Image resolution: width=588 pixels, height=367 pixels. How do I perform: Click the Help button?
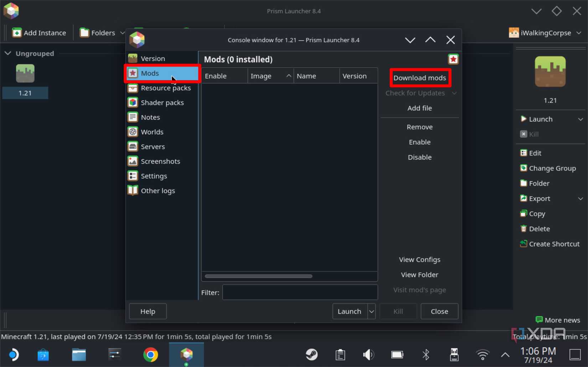point(148,311)
